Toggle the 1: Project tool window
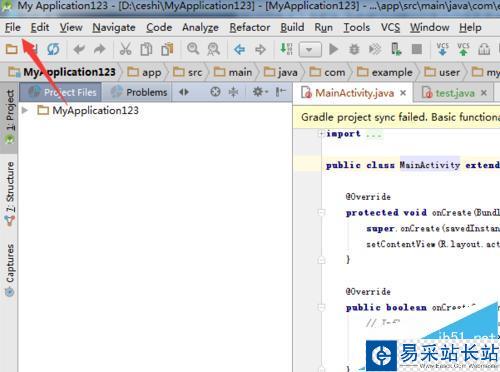The image size is (500, 372). [x=10, y=117]
